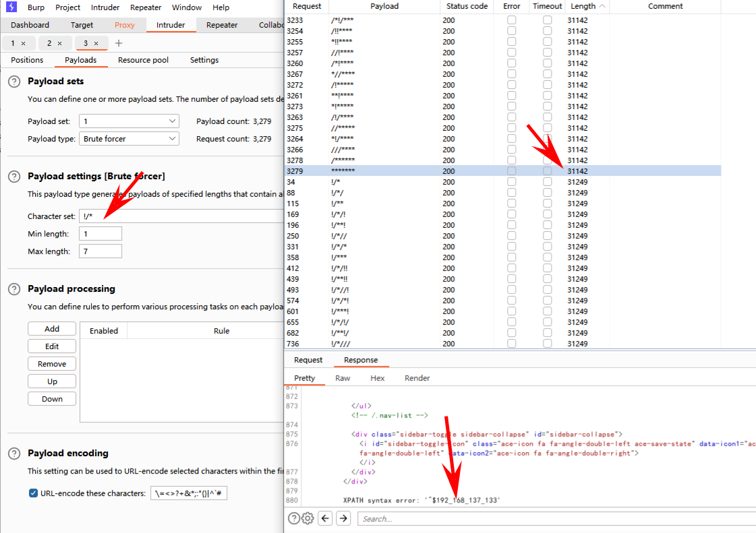756x533 pixels.
Task: Select result row for request 3233
Action: tap(503, 20)
